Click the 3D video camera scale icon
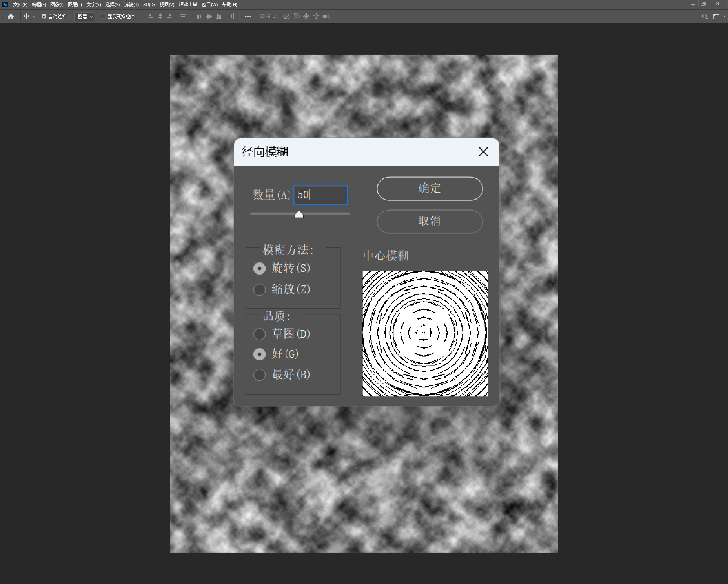The width and height of the screenshot is (728, 584). [x=326, y=16]
